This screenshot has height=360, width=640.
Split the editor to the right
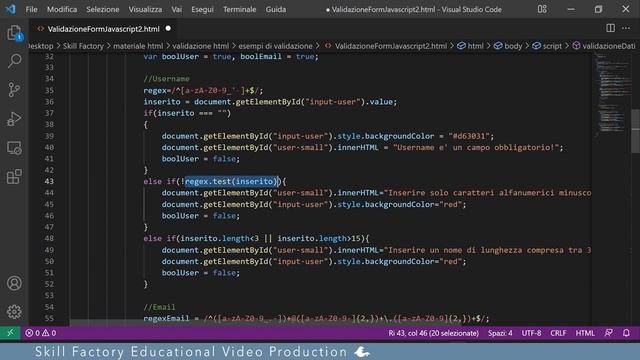(610, 28)
